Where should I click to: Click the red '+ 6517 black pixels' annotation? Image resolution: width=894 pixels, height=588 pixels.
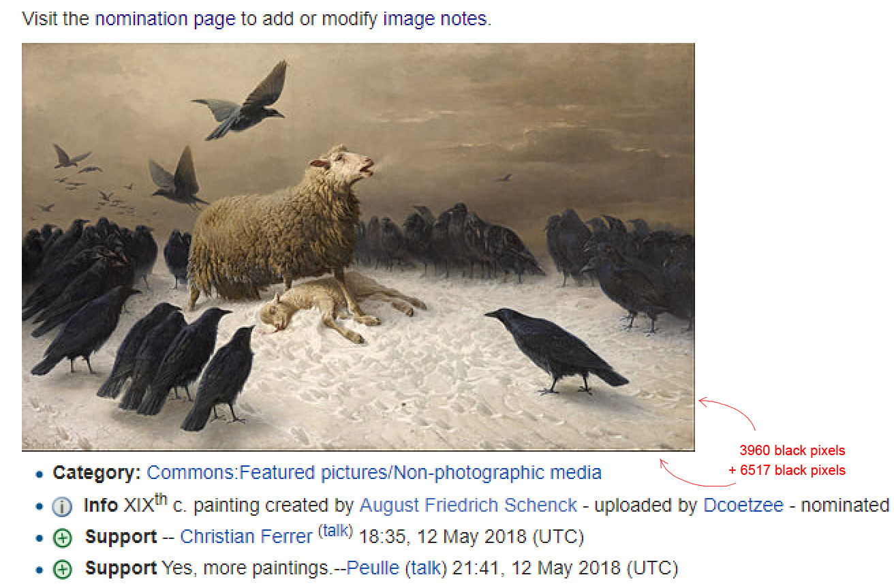click(x=786, y=470)
